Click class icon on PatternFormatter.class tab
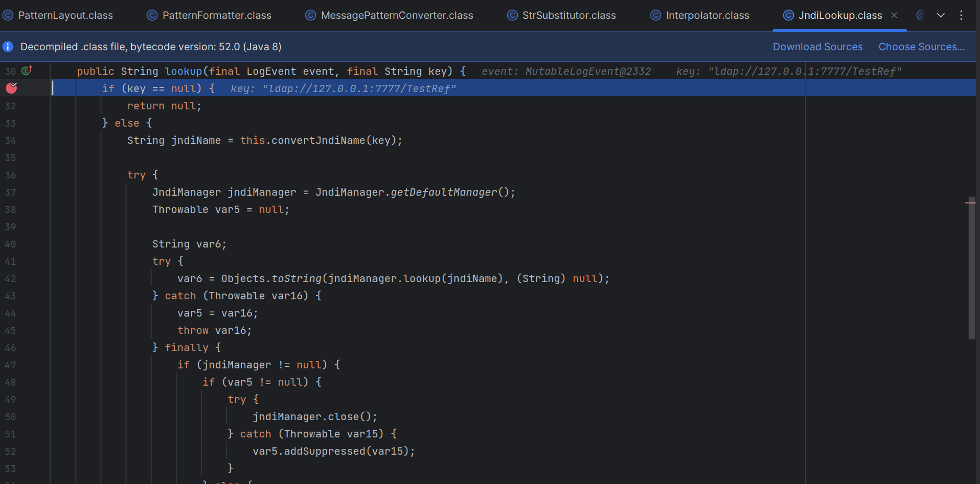The width and height of the screenshot is (980, 484). coord(152,15)
